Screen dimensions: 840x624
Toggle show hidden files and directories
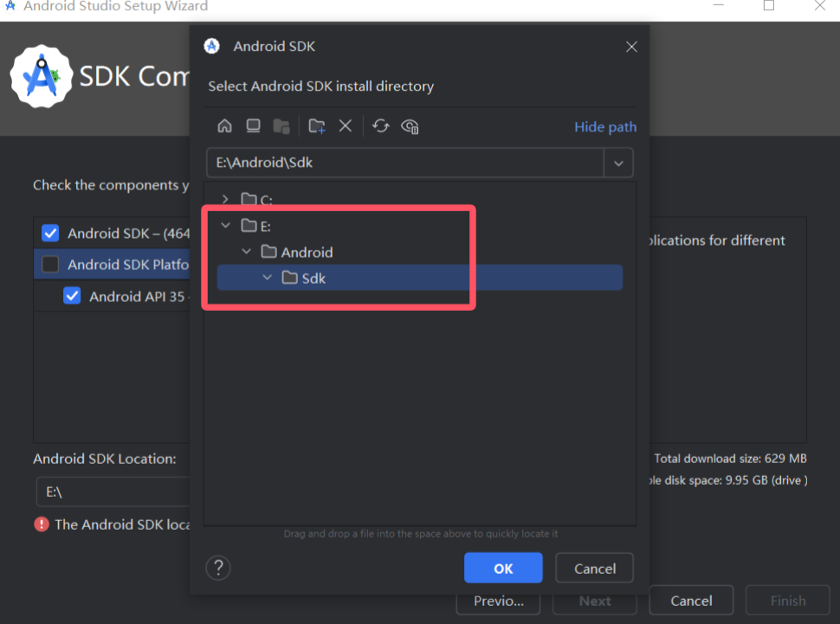tap(410, 125)
